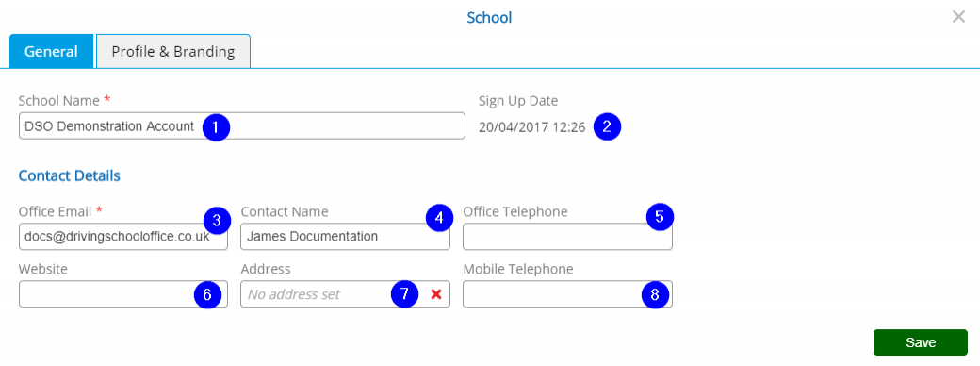Image resolution: width=980 pixels, height=366 pixels.
Task: Click the numbered marker 1 badge
Action: pyautogui.click(x=216, y=127)
